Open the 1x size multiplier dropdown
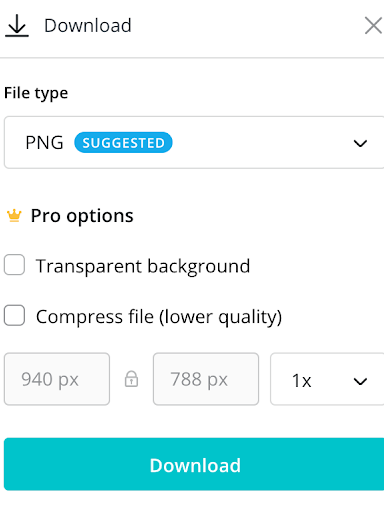This screenshot has height=512, width=384. tap(327, 379)
